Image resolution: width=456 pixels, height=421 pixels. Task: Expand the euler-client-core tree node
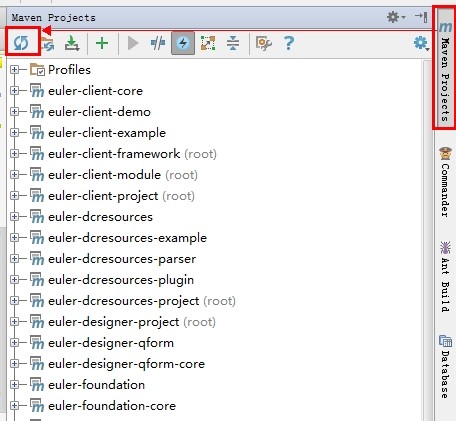tap(14, 91)
